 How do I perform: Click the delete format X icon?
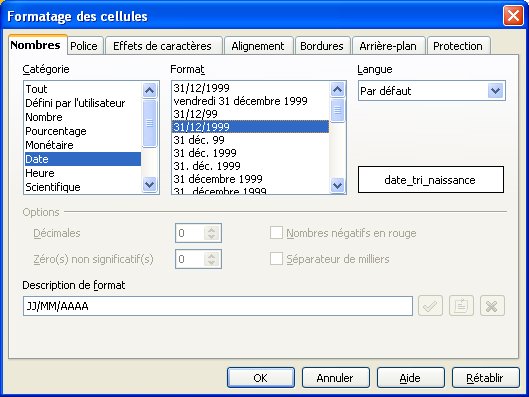tap(492, 306)
